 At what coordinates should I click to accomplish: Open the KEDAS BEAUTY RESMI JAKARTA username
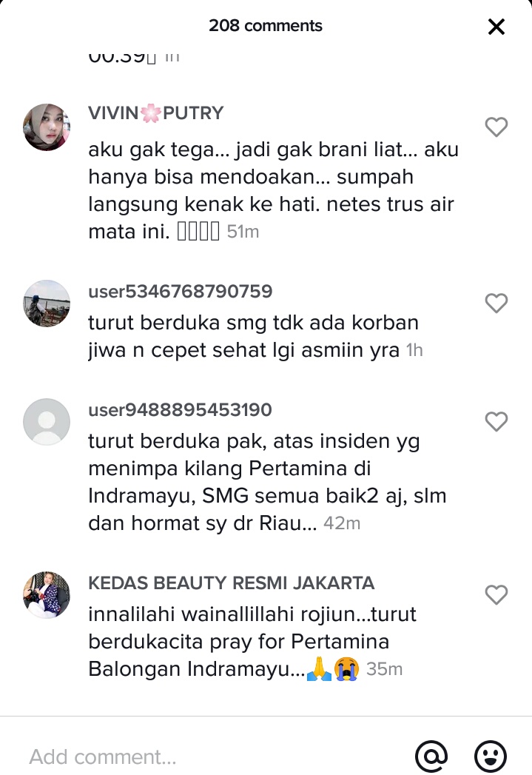[231, 583]
